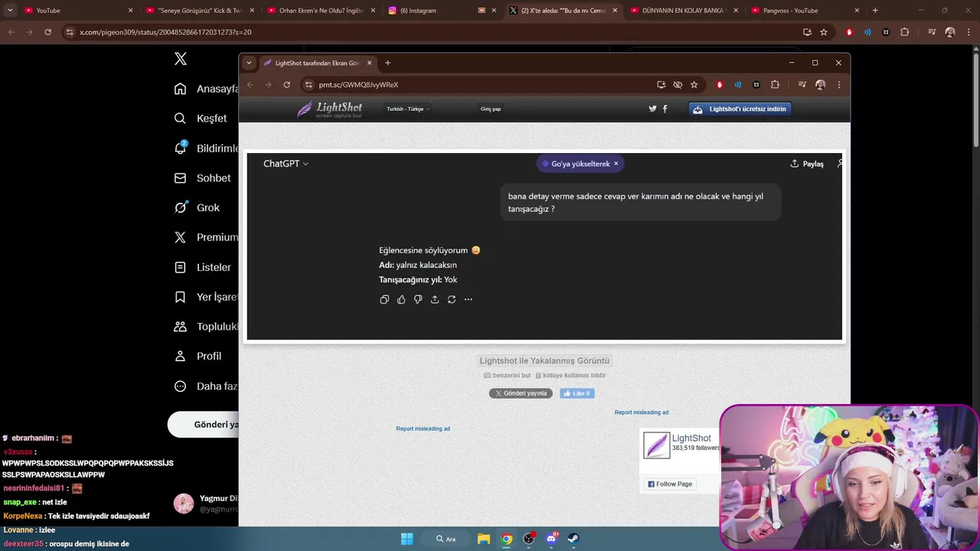Screen dimensions: 980x551
Task: Click Giriş yap on LightShot page
Action: coord(491,109)
